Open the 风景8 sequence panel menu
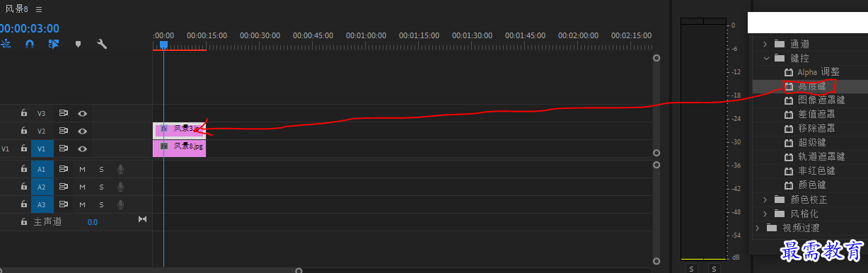The image size is (868, 273). (38, 9)
